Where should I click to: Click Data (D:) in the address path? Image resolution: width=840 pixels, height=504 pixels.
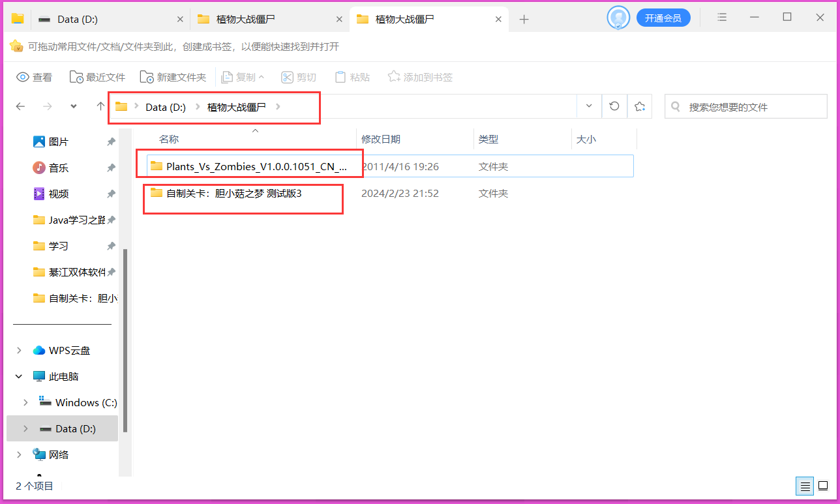click(x=166, y=107)
